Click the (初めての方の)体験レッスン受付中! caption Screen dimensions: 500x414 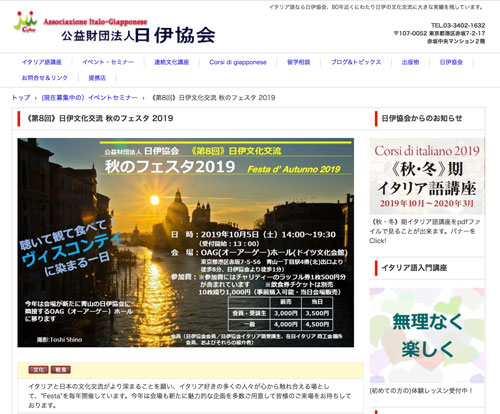click(x=421, y=391)
